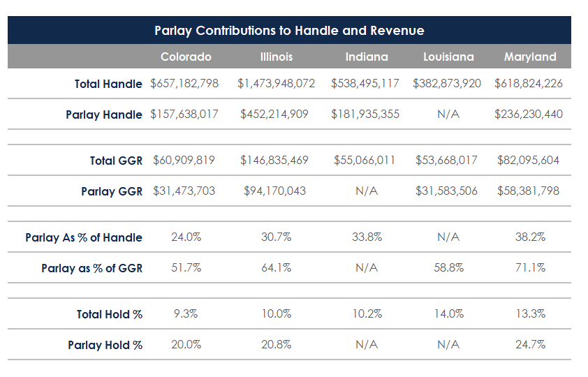Click the Total Hold % row label
The height and width of the screenshot is (377, 588).
click(x=110, y=314)
